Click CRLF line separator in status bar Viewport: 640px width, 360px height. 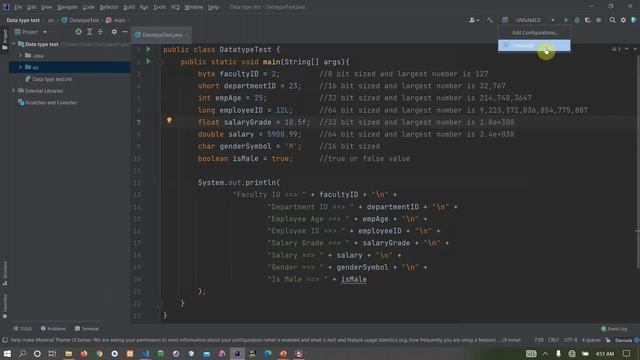pyautogui.click(x=553, y=340)
